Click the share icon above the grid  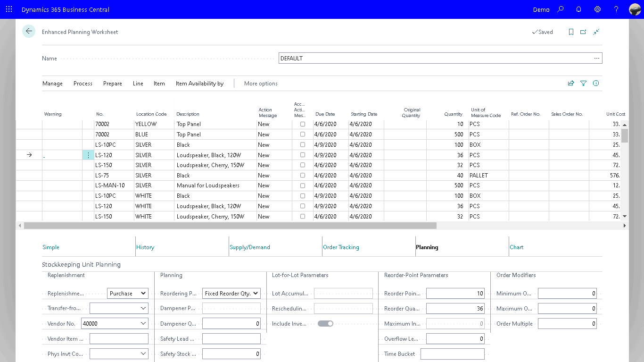(571, 84)
